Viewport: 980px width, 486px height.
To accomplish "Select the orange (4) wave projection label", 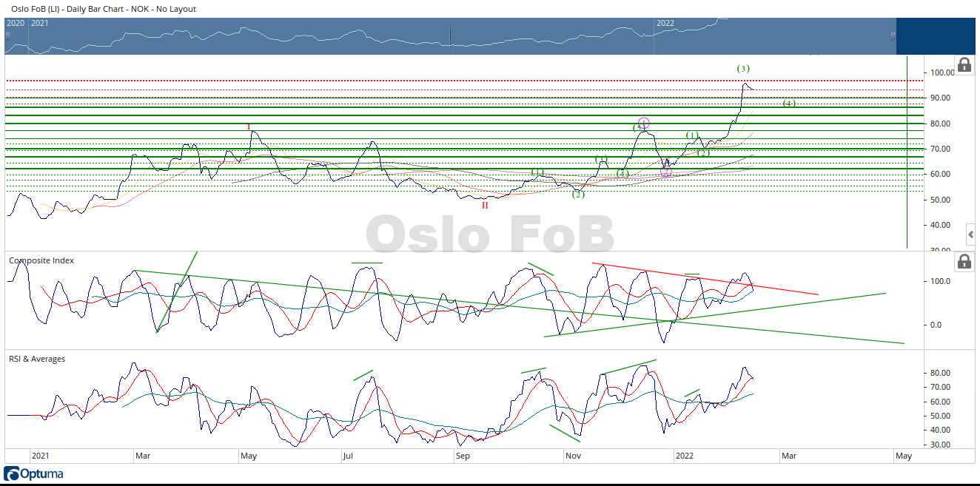I will click(x=789, y=103).
